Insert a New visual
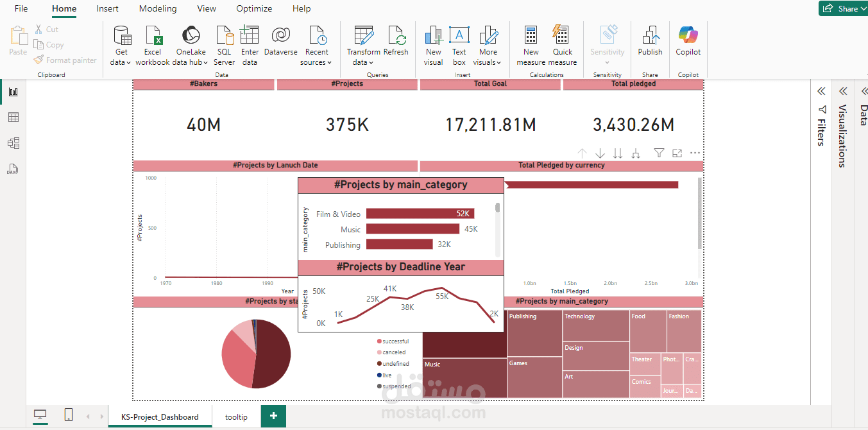868x430 pixels. click(434, 46)
